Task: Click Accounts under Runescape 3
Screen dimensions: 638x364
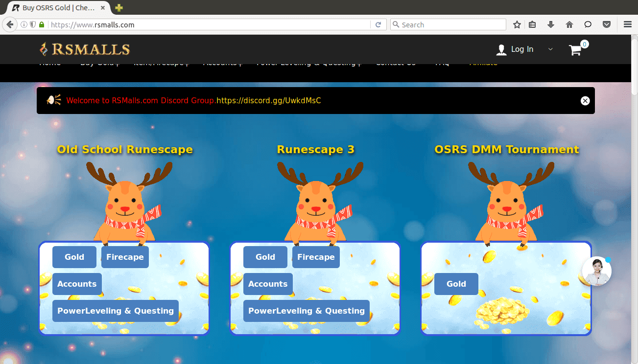Action: click(x=268, y=284)
